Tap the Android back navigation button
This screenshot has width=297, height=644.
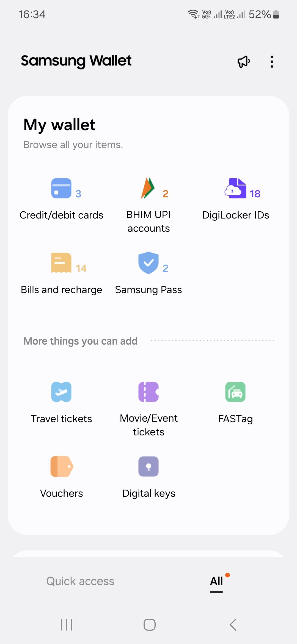tap(233, 625)
